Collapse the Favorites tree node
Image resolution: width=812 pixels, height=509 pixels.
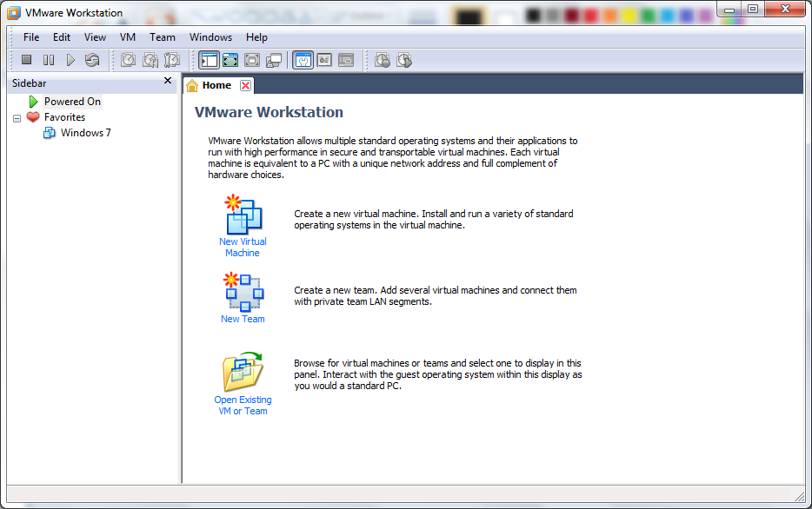coord(17,118)
